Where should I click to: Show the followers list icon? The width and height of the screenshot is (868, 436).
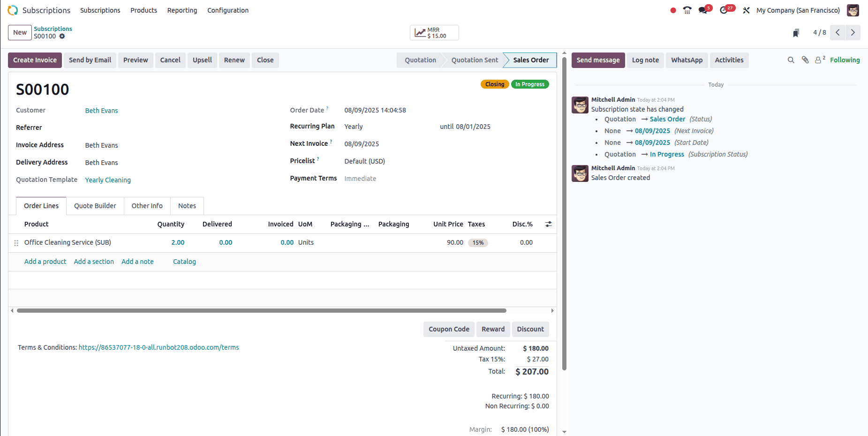pos(820,60)
